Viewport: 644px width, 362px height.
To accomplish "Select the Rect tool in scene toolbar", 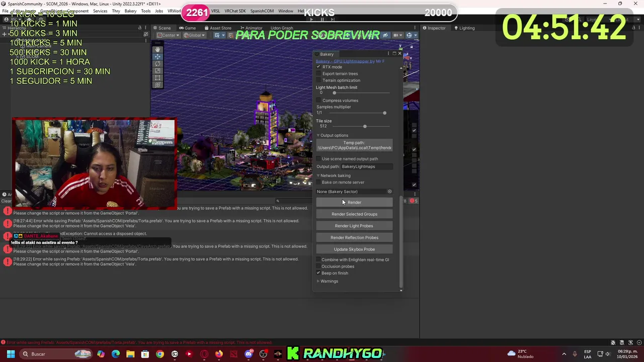I will point(157,77).
